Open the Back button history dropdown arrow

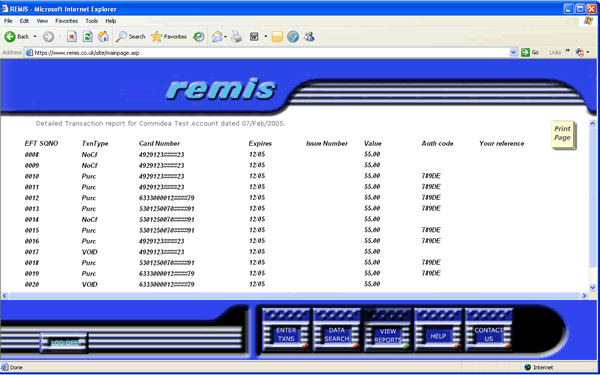coord(35,37)
